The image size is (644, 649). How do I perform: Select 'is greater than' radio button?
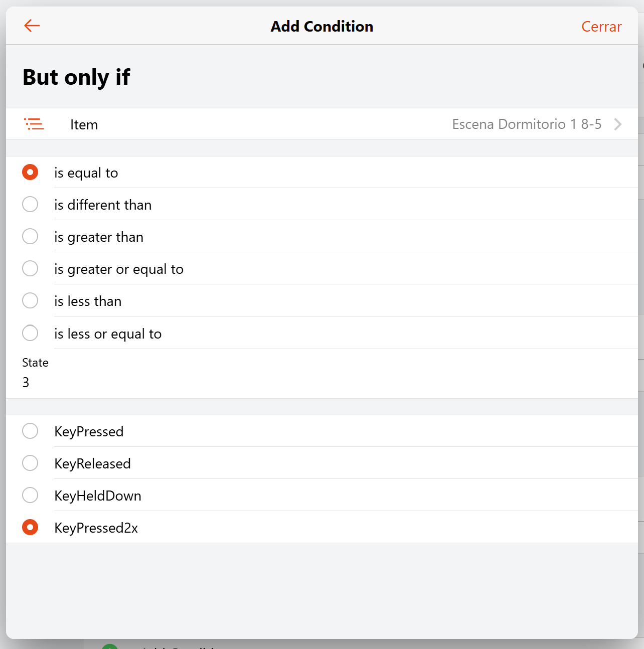click(30, 237)
